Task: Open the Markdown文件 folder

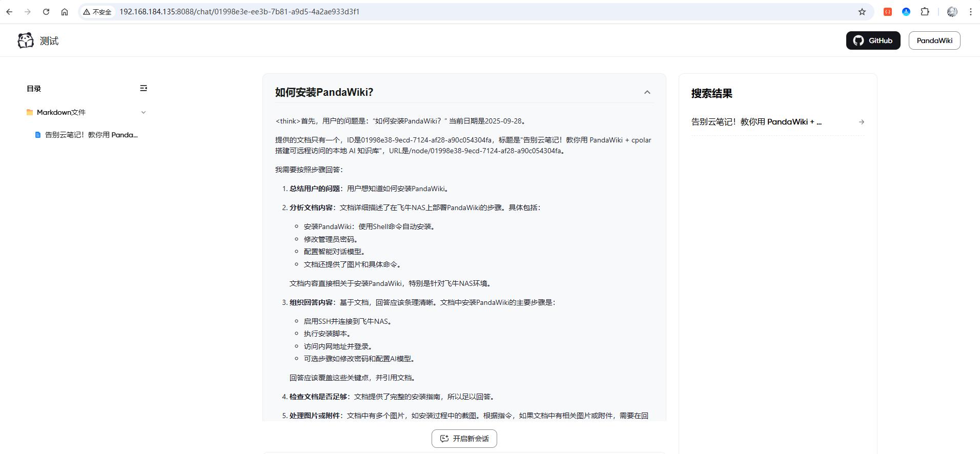Action: 61,112
